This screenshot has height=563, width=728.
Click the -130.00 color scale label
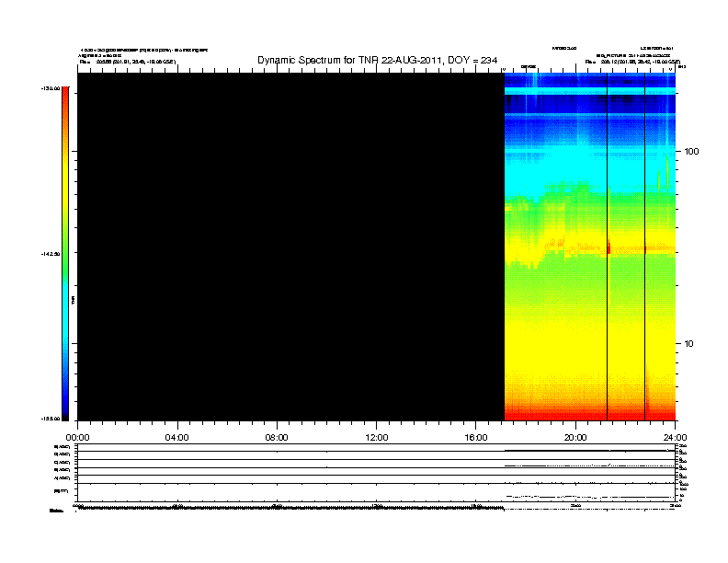51,88
